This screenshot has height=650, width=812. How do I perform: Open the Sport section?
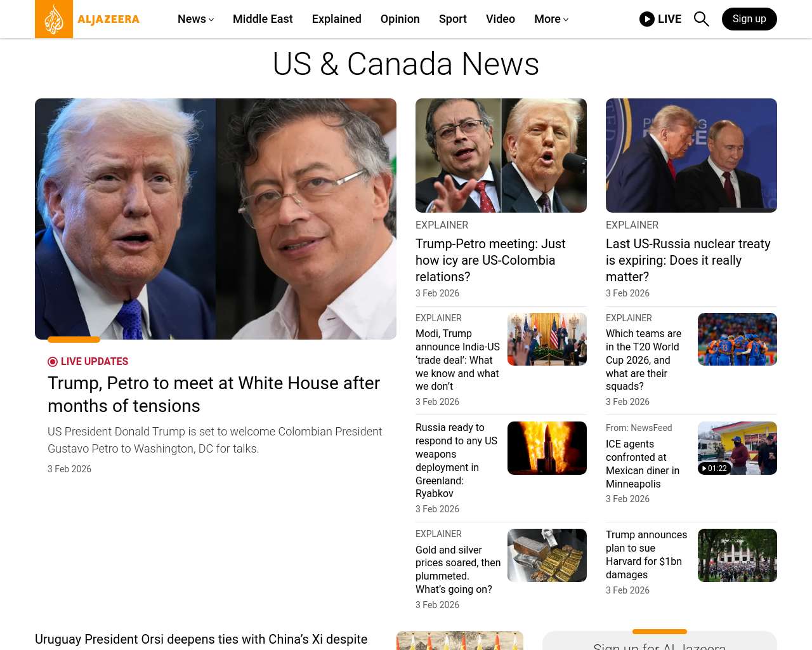click(x=453, y=19)
